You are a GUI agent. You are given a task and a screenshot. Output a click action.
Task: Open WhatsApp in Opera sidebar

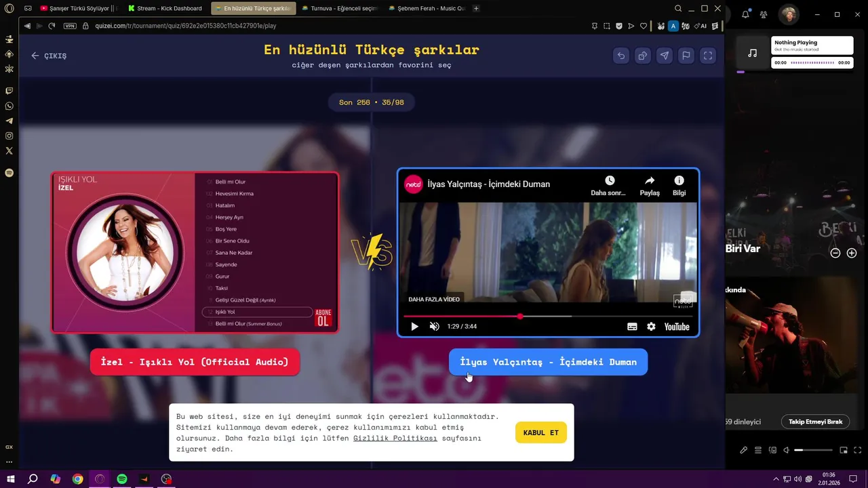click(x=9, y=106)
